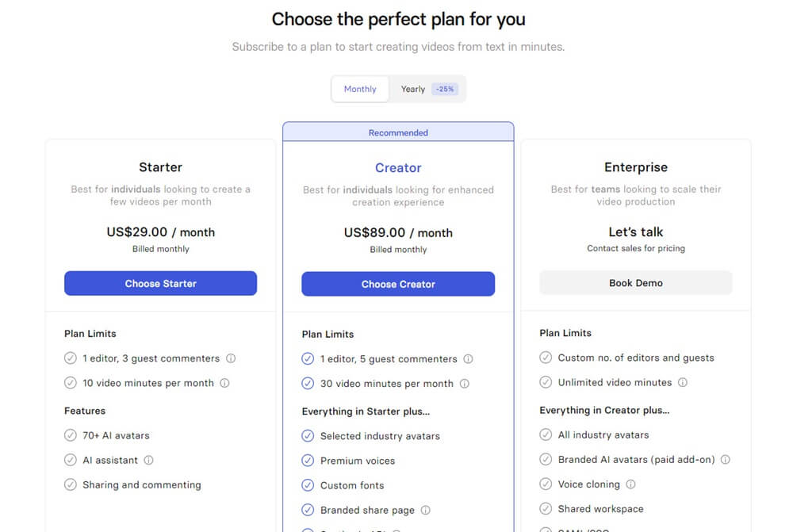
Task: Click checkmark beside Shared workspace
Action: 546,509
